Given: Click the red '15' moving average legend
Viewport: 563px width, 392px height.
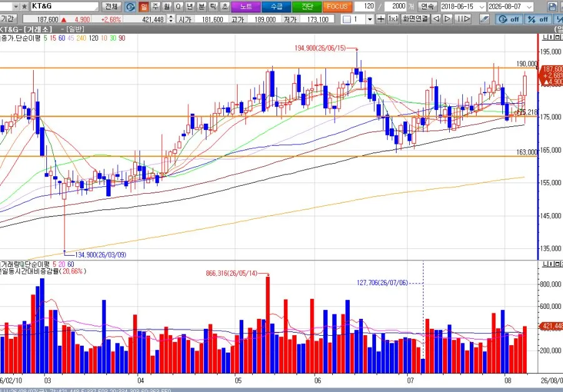Looking at the screenshot, I should [53, 38].
